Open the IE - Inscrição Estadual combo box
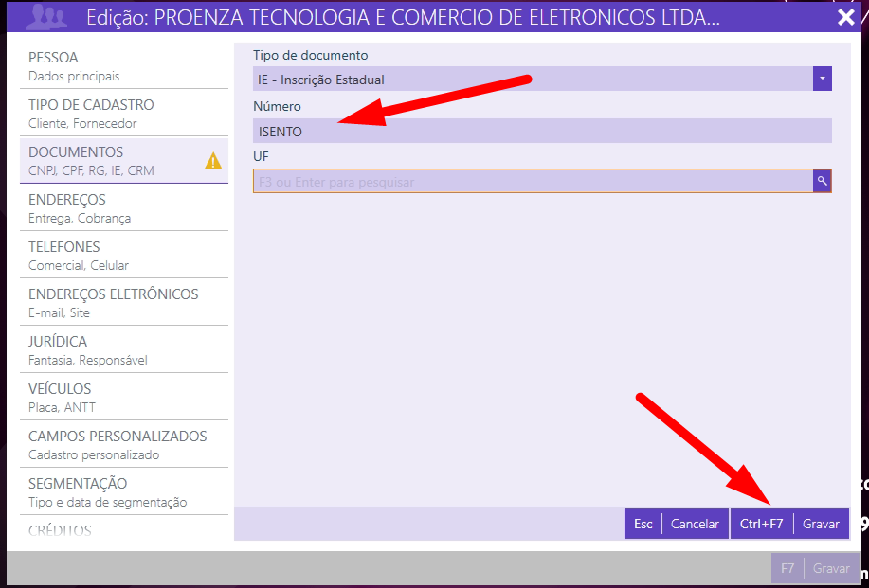Viewport: 869px width, 588px height. click(x=533, y=80)
